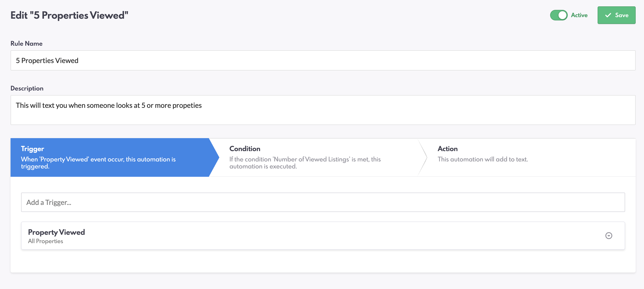Click the Description field label
The image size is (644, 289).
click(27, 89)
